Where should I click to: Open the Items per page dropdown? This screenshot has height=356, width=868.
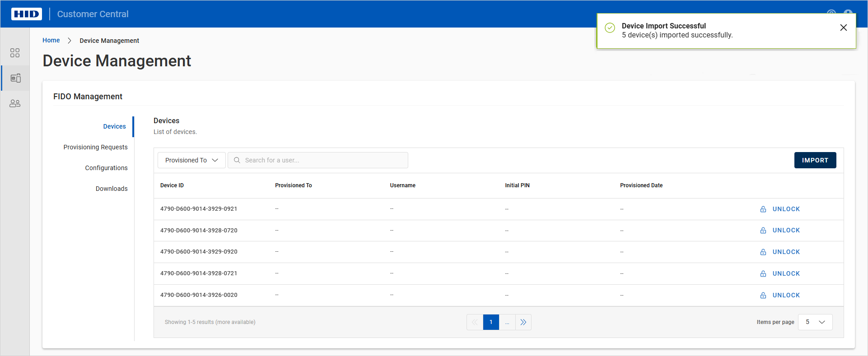[815, 322]
